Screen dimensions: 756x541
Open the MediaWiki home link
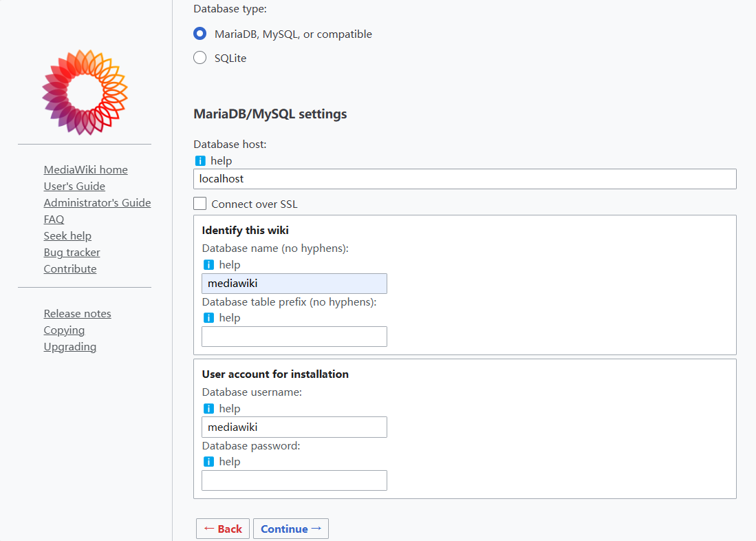coord(85,169)
